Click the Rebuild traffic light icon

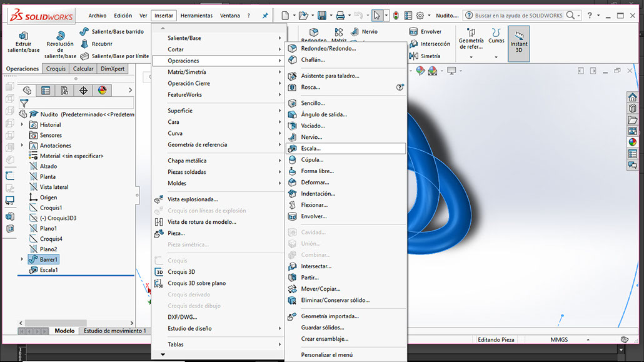click(396, 16)
